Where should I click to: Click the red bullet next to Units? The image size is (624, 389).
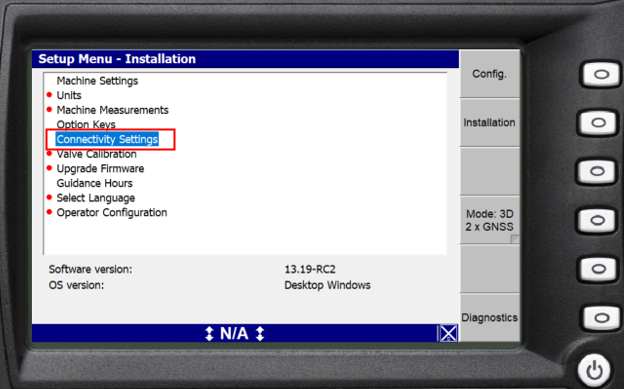pyautogui.click(x=49, y=95)
